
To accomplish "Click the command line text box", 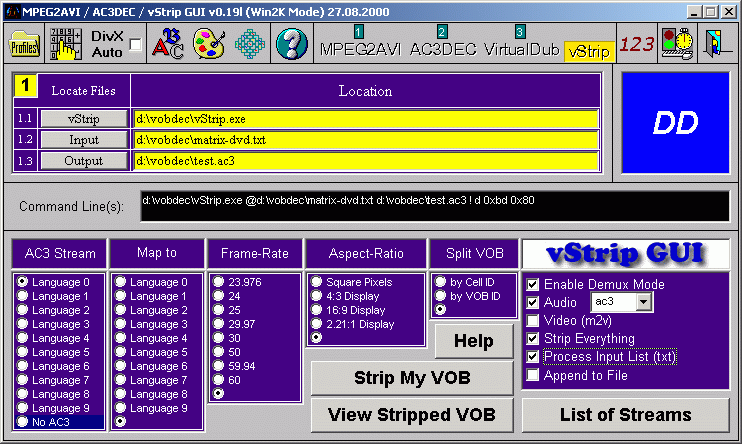I will click(x=435, y=206).
